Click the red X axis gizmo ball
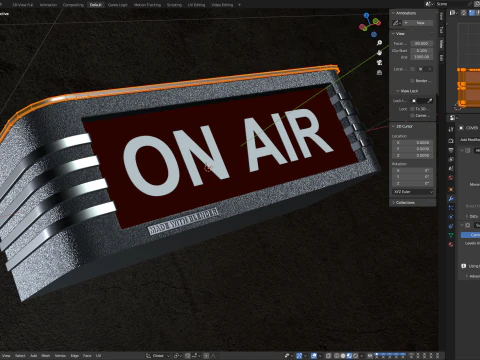480x360 pixels. (362, 27)
